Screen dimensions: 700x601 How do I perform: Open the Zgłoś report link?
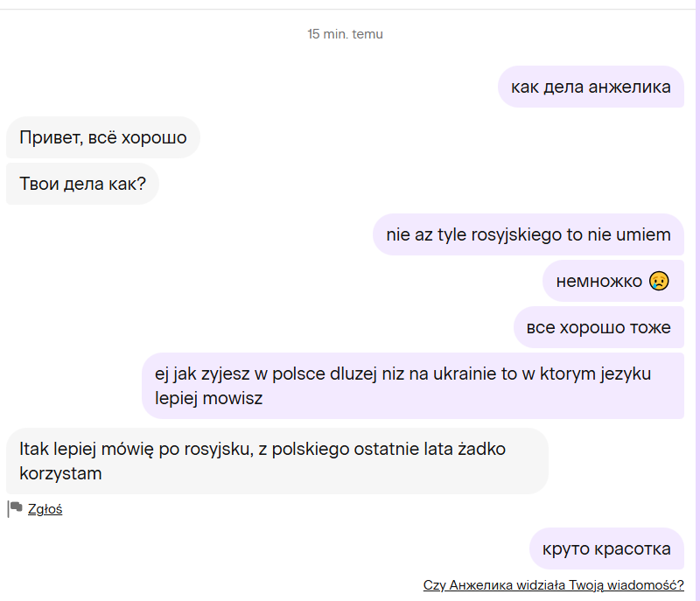click(45, 509)
